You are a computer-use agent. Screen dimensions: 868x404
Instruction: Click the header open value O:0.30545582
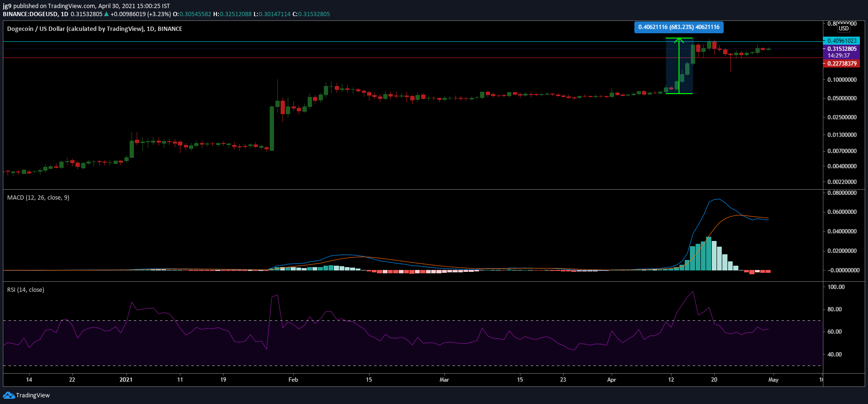[192, 14]
